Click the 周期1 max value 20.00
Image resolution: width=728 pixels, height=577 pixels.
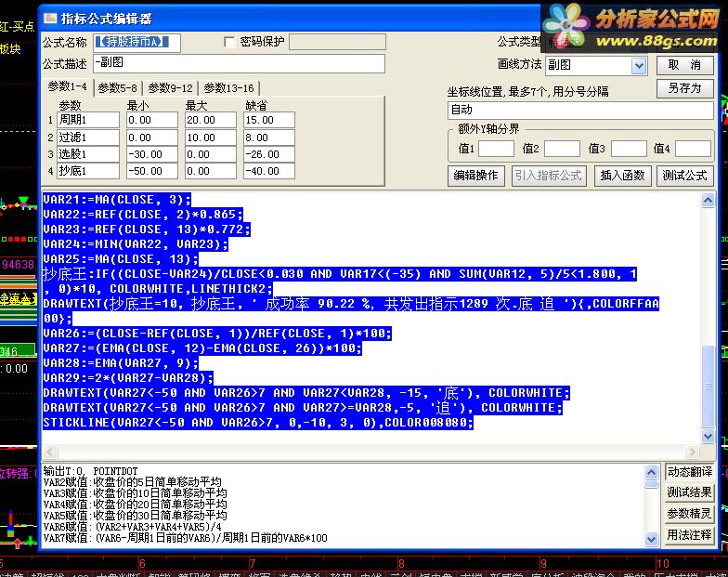(x=211, y=120)
